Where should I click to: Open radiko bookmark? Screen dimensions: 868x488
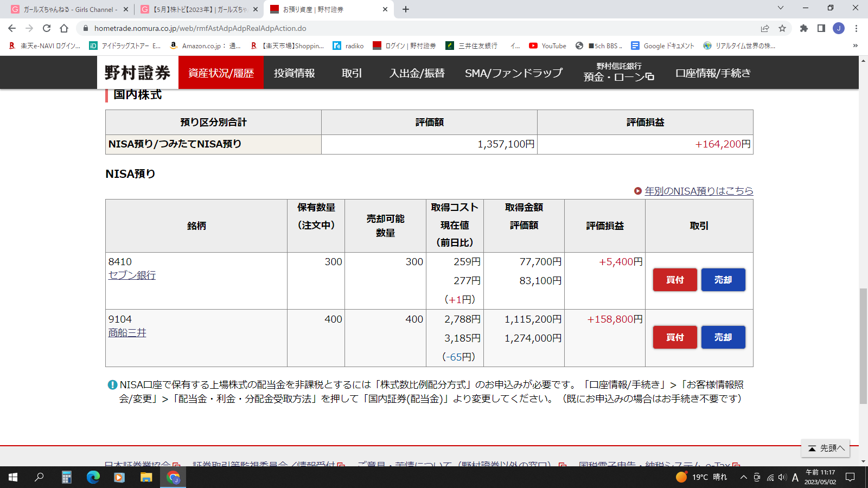[x=348, y=46]
